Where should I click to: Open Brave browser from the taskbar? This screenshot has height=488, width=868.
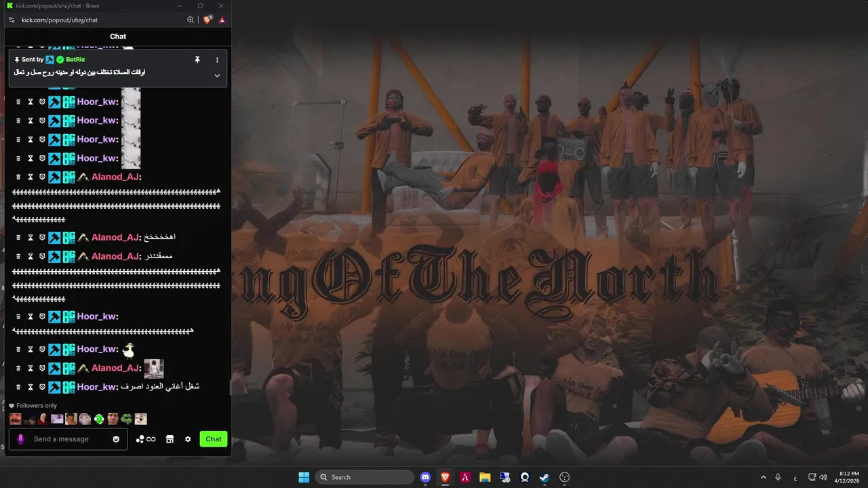click(446, 477)
